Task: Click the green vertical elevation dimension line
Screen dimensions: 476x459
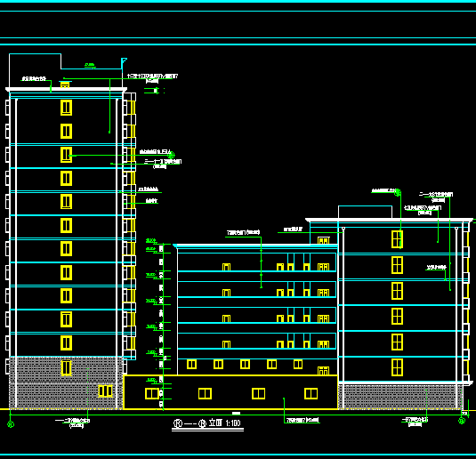Action: pos(164,326)
